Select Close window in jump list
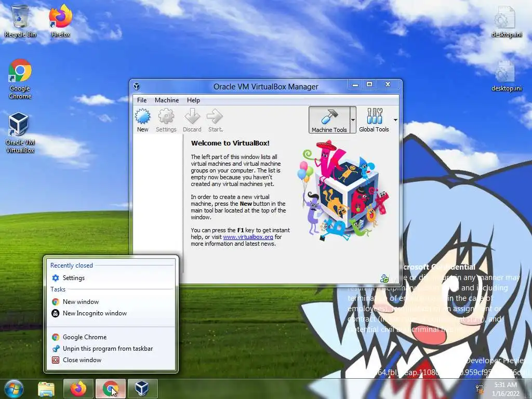This screenshot has height=399, width=532. click(111, 360)
